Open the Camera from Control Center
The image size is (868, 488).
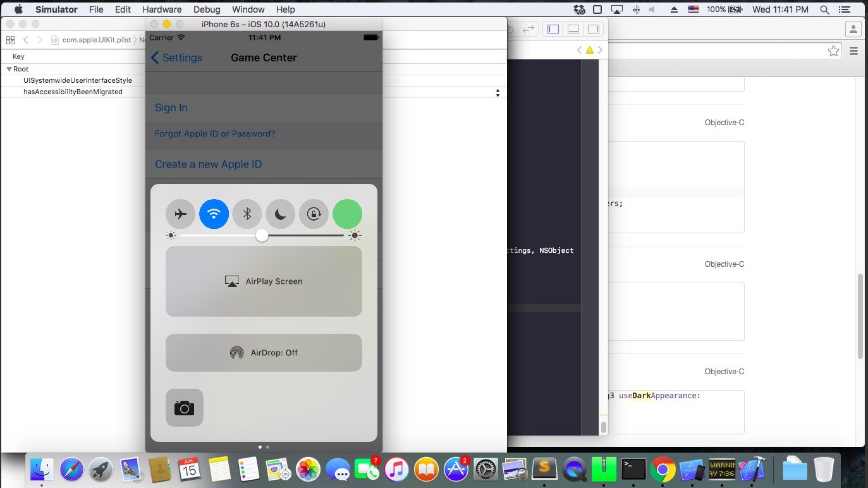(x=184, y=408)
